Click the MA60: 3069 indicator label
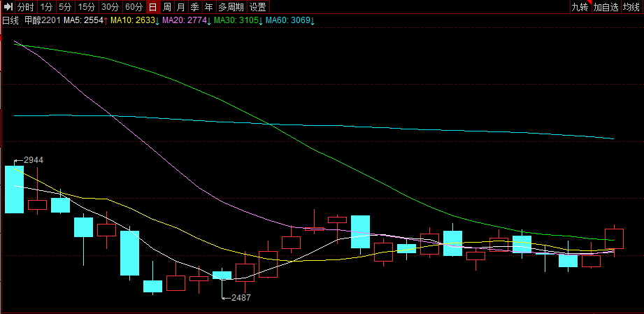Image resolution: width=644 pixels, height=314 pixels. 290,20
